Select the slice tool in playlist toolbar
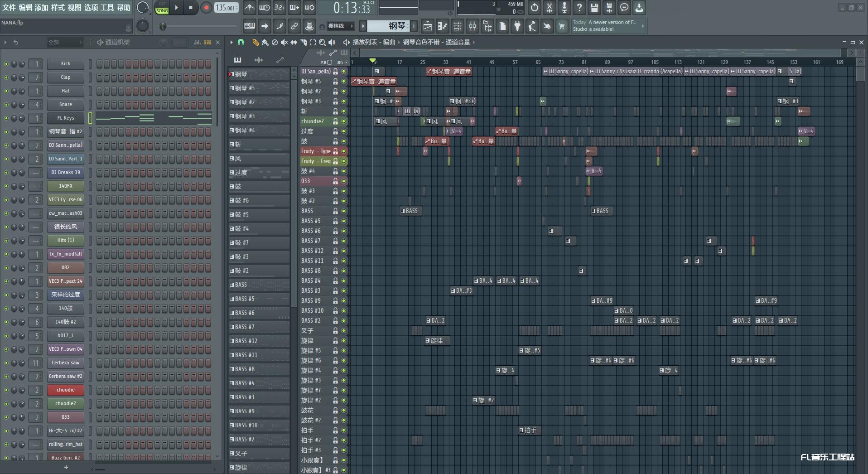 (x=304, y=42)
